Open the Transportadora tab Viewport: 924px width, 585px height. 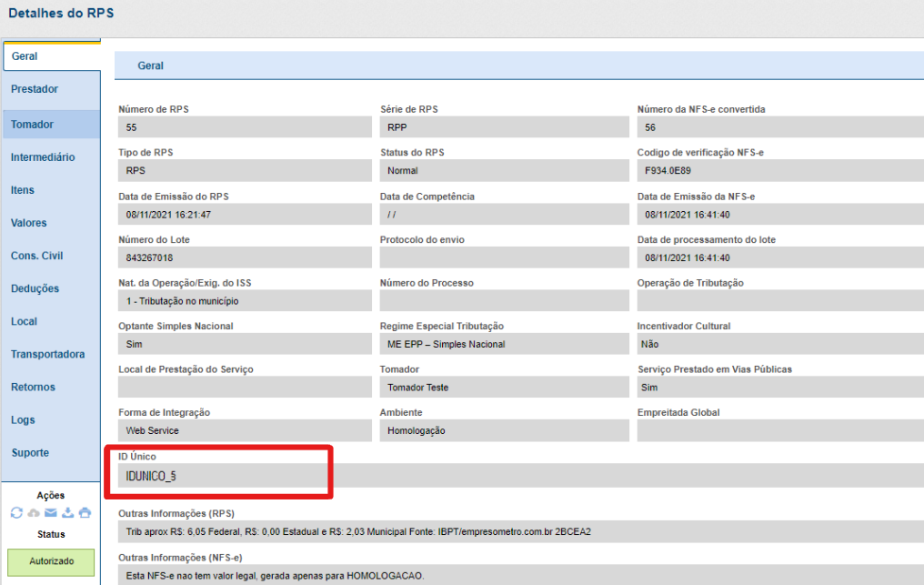[x=50, y=354]
